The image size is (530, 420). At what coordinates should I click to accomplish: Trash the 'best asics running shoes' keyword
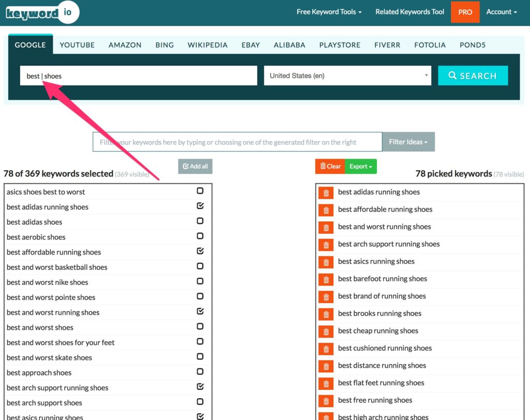(326, 262)
